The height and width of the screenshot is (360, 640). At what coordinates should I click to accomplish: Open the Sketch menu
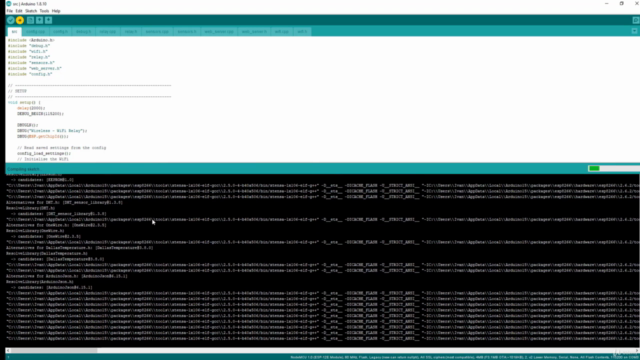coord(31,11)
